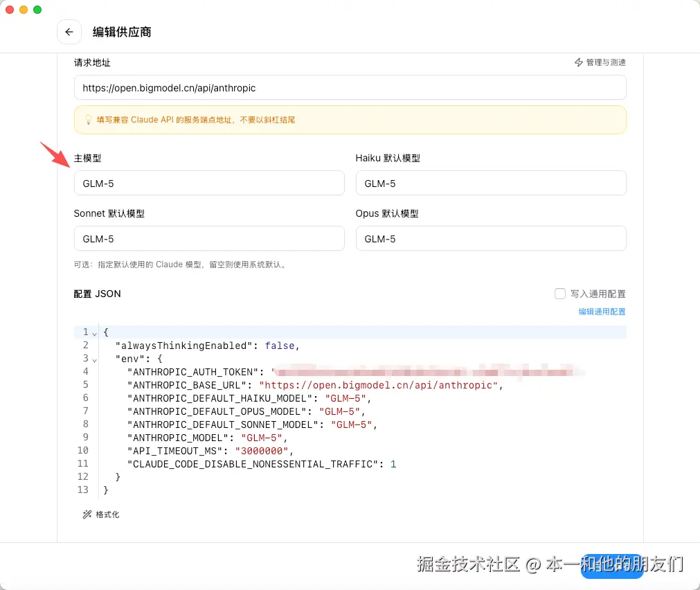Minimize the window with yellow button
The height and width of the screenshot is (590, 700).
[24, 10]
